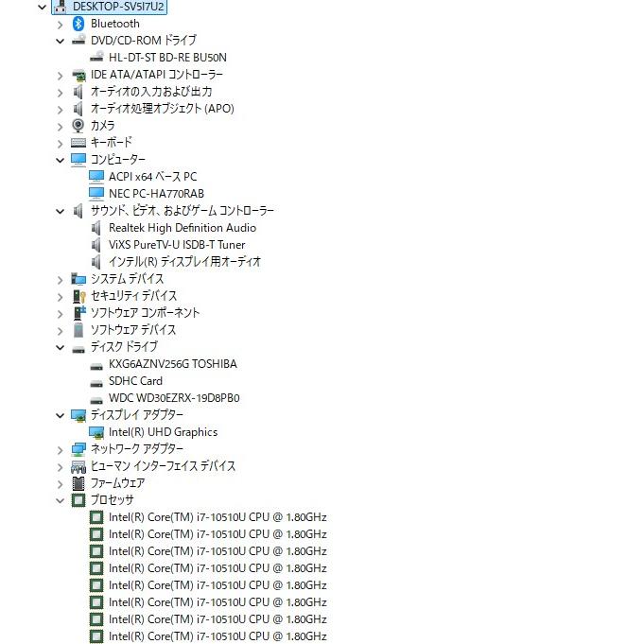Expand the ソフトウェア コンポーネント category chevron
This screenshot has height=644, width=644.
coord(60,314)
